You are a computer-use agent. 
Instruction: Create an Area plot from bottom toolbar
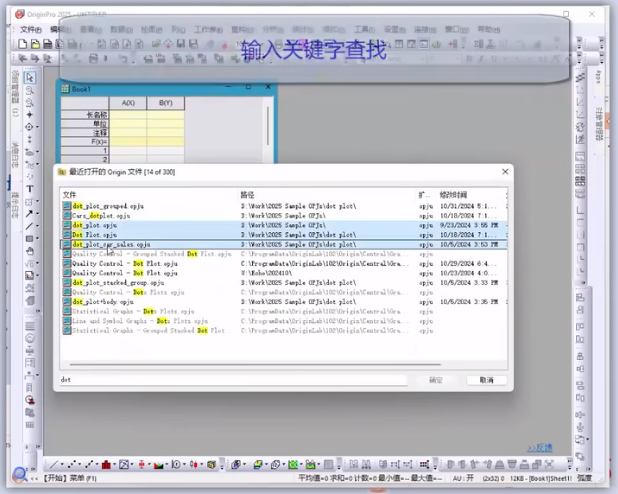click(x=158, y=465)
